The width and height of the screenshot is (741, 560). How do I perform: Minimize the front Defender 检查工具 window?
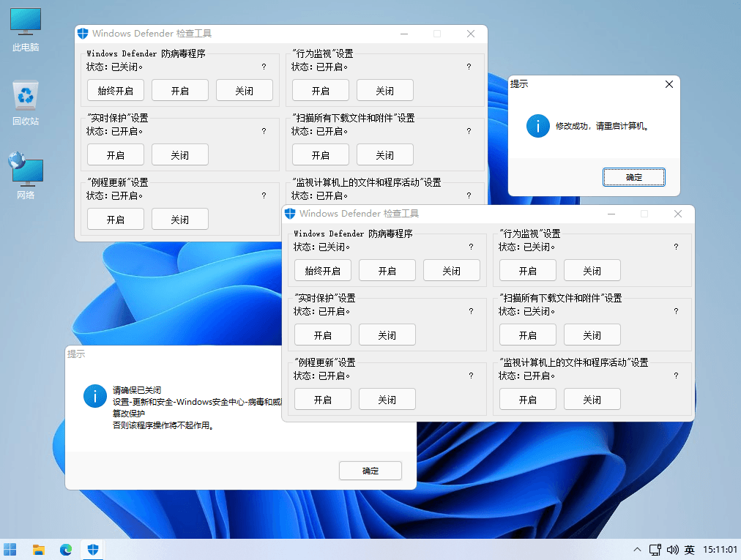611,214
